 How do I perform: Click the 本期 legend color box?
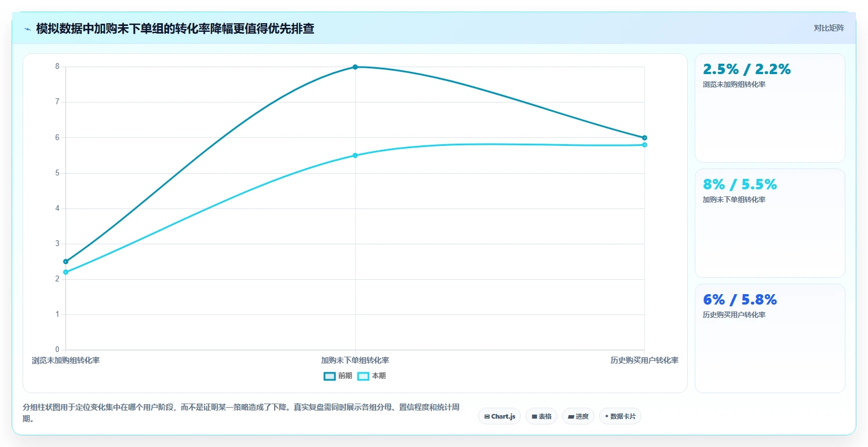(363, 376)
